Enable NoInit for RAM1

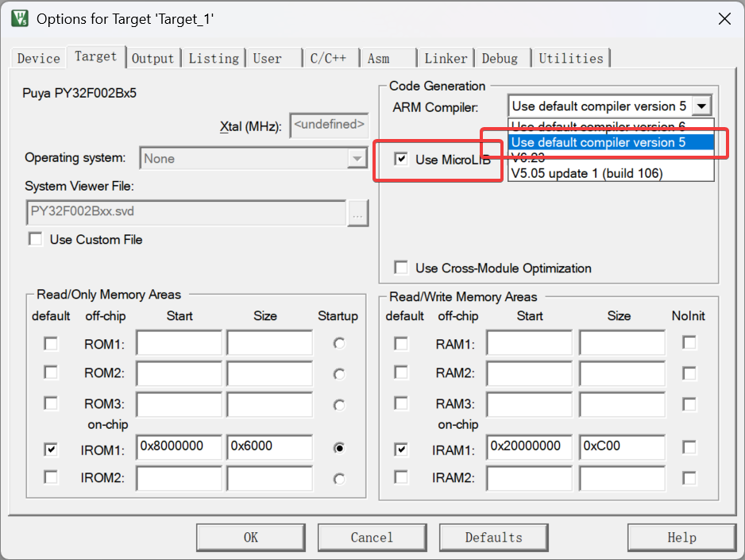click(x=689, y=342)
